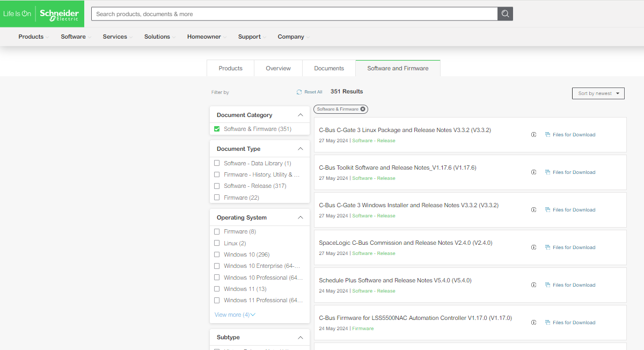The width and height of the screenshot is (644, 350).
Task: Open the Sort by newest dropdown
Action: coord(598,93)
